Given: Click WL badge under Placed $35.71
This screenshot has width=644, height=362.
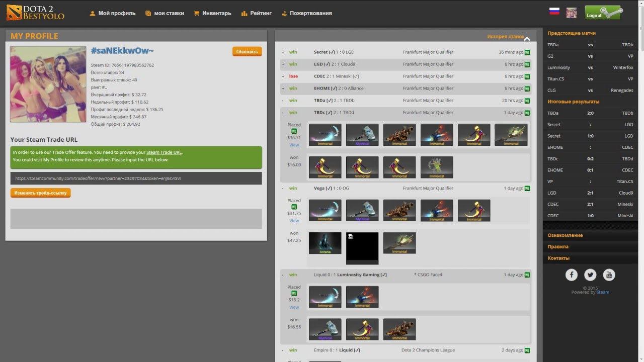Looking at the screenshot, I should [x=294, y=131].
